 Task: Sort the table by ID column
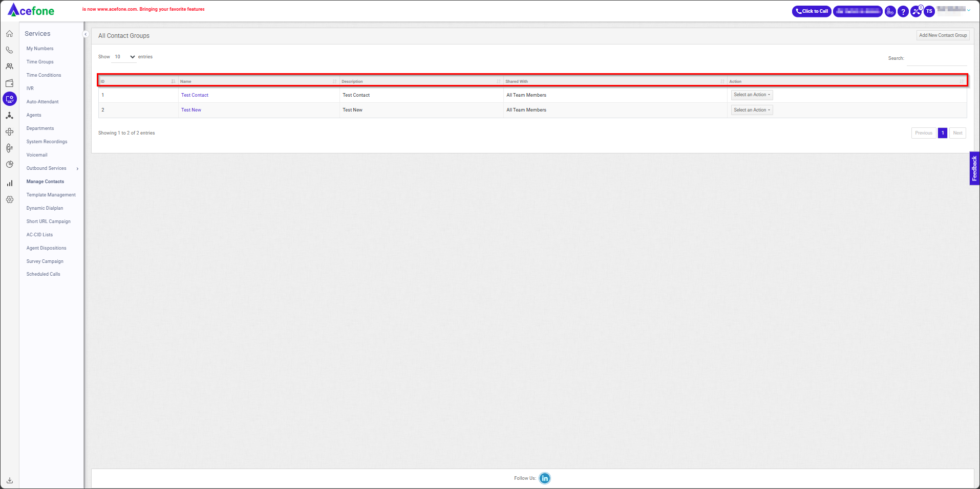138,81
